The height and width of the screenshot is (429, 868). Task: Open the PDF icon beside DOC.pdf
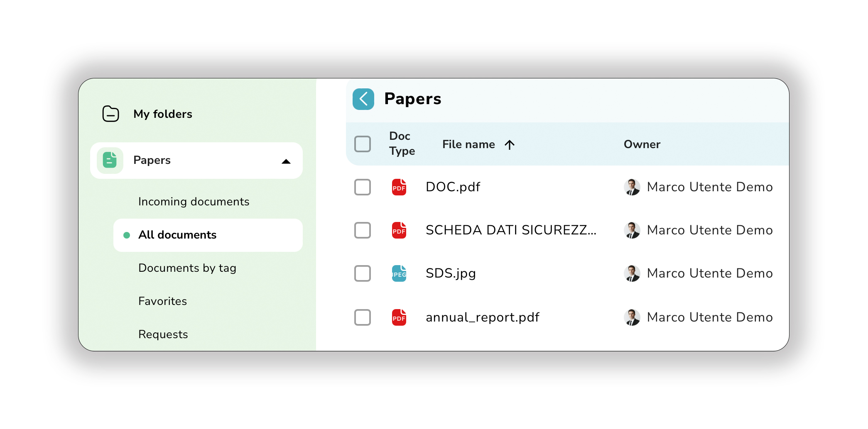click(398, 187)
